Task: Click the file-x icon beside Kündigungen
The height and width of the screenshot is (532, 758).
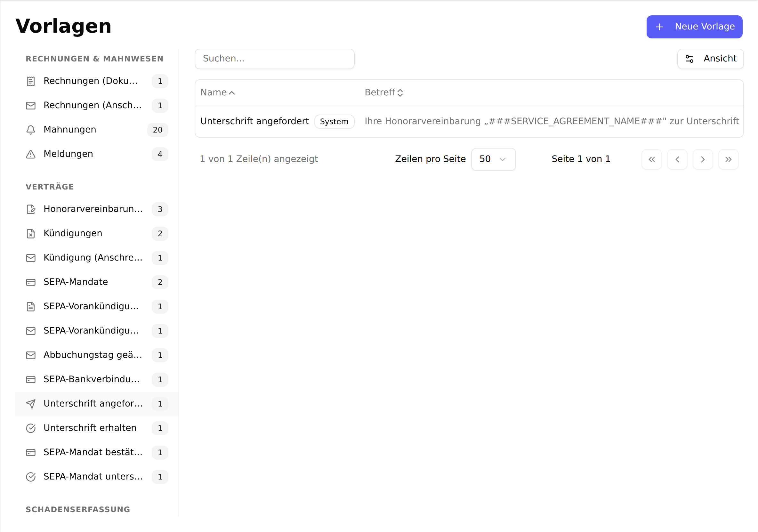Action: [x=31, y=234]
